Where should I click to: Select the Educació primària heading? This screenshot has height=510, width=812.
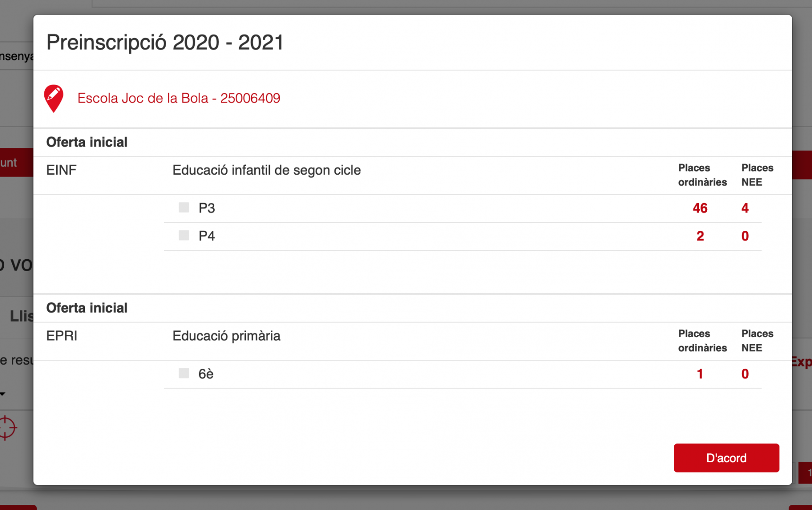226,336
